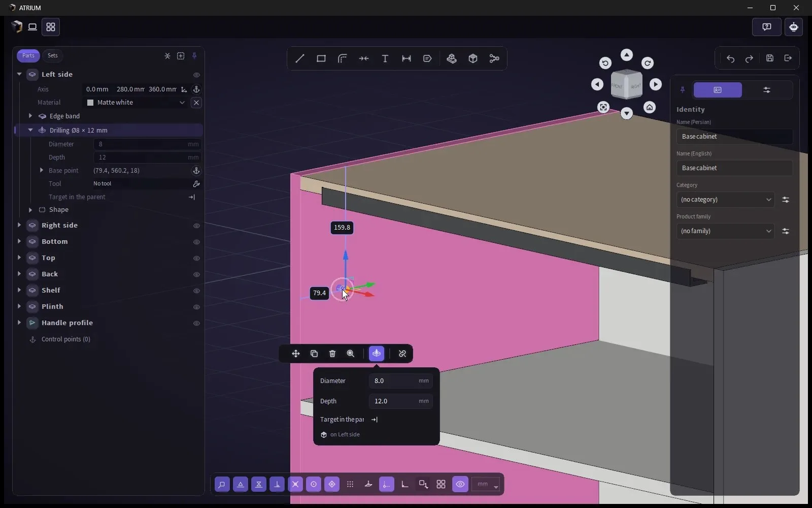Toggle visibility of Right side part

(x=196, y=226)
